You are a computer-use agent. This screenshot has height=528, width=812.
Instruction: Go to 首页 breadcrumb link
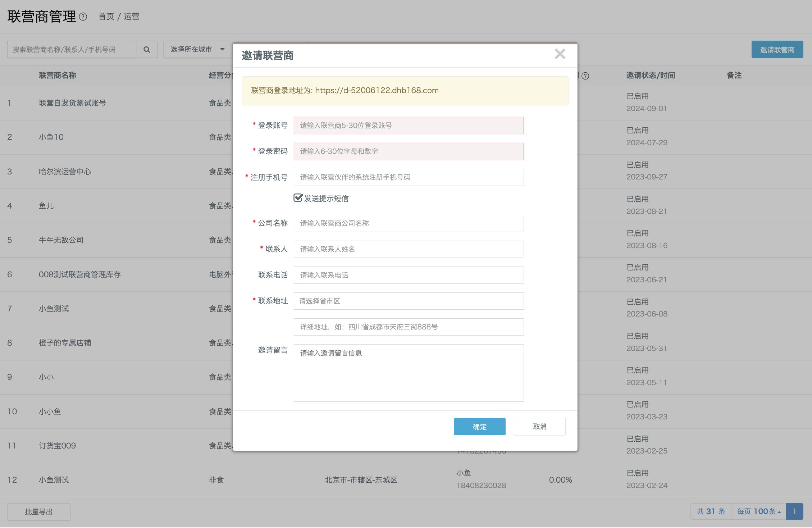click(106, 17)
